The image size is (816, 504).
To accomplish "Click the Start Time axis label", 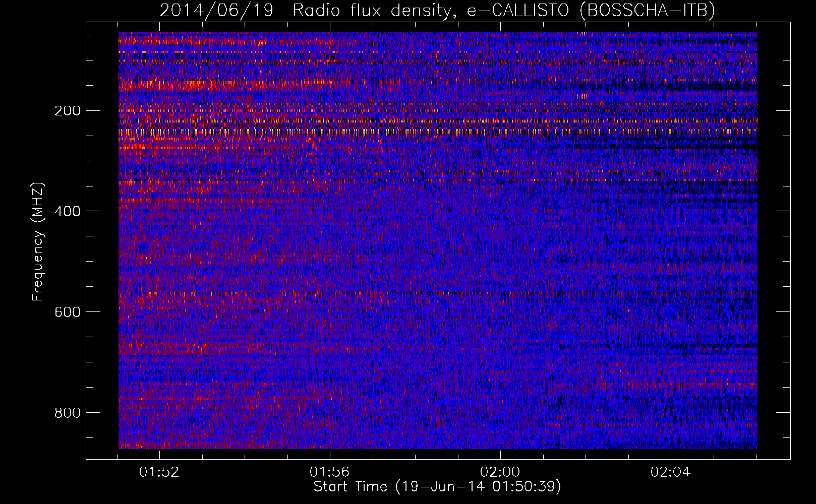I will pos(437,486).
